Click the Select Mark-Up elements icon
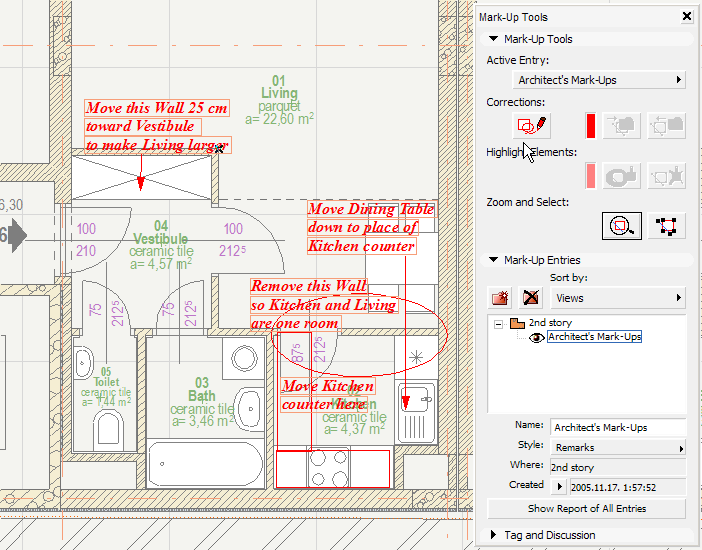The width and height of the screenshot is (702, 550). tap(667, 226)
